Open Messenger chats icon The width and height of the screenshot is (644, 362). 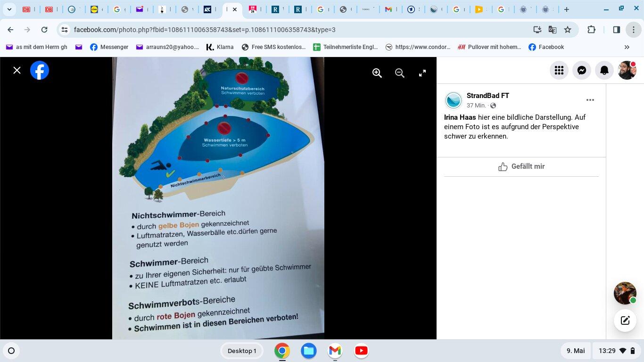pyautogui.click(x=582, y=70)
